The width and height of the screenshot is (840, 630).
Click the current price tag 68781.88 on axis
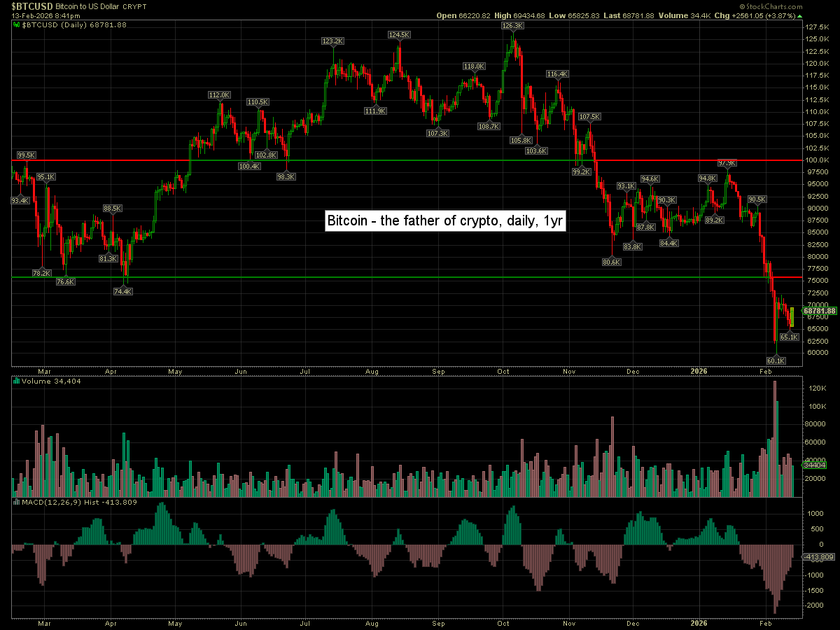[x=820, y=311]
